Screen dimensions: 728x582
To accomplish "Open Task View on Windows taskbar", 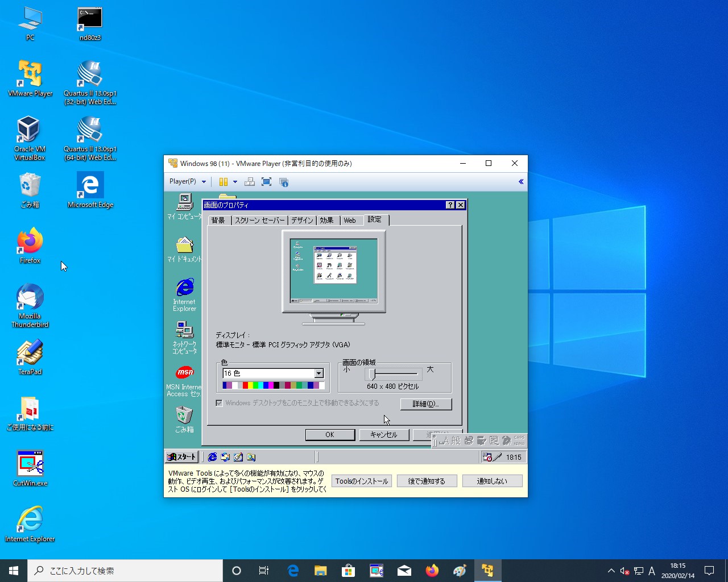I will (x=264, y=571).
